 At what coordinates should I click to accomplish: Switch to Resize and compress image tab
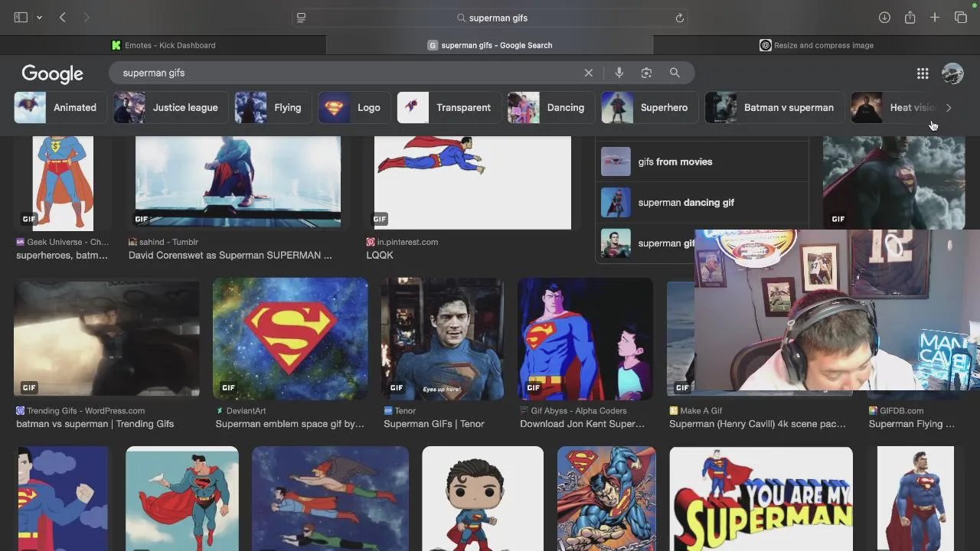pos(816,45)
